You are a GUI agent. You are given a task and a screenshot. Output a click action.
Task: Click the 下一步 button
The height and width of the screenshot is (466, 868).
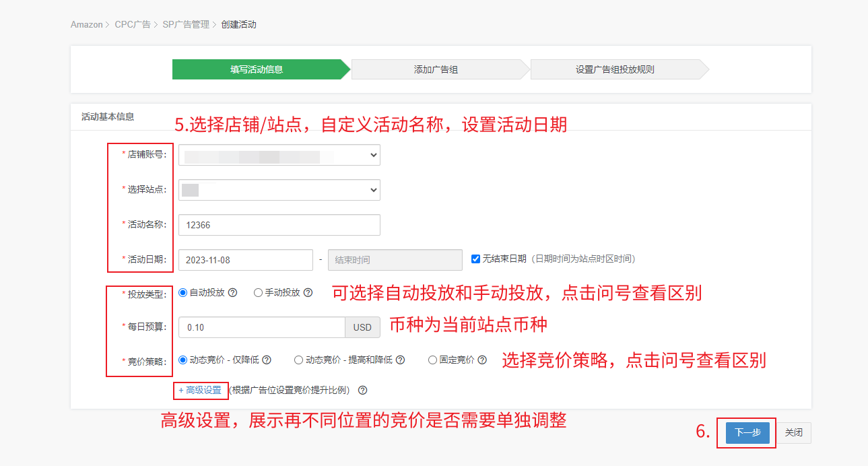747,433
